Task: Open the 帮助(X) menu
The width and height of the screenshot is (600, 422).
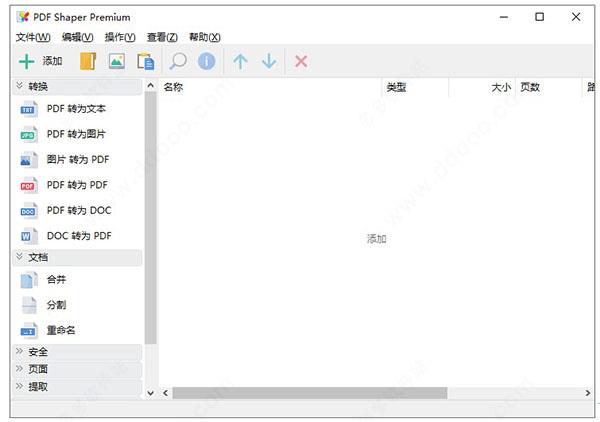Action: click(204, 37)
